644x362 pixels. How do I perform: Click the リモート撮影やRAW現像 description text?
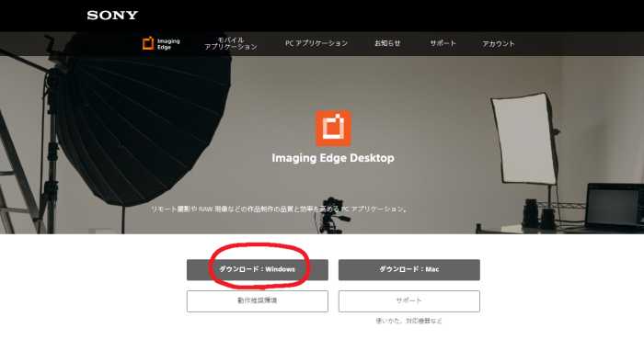pyautogui.click(x=280, y=209)
